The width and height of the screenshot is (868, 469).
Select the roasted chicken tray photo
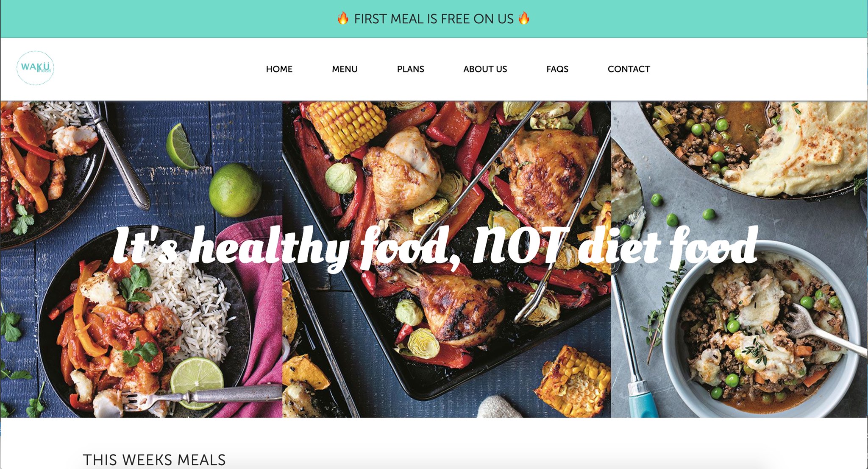coord(447,259)
